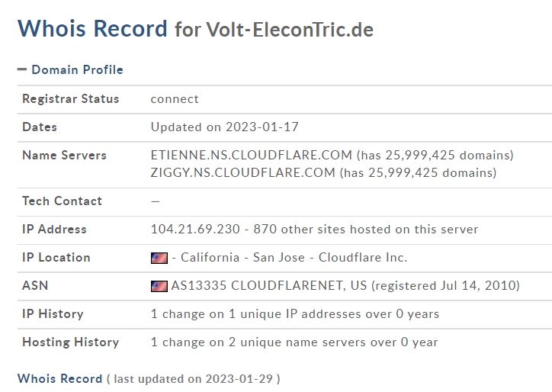Open ZIGGY.NS.CLOUDFLARE.COM name server
The width and height of the screenshot is (552, 392).
pos(242,172)
